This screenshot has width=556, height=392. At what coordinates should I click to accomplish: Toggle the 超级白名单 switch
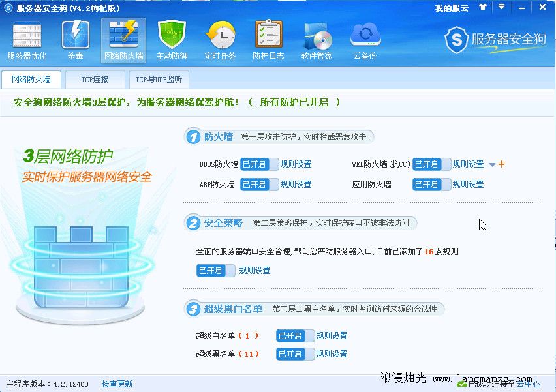296,336
